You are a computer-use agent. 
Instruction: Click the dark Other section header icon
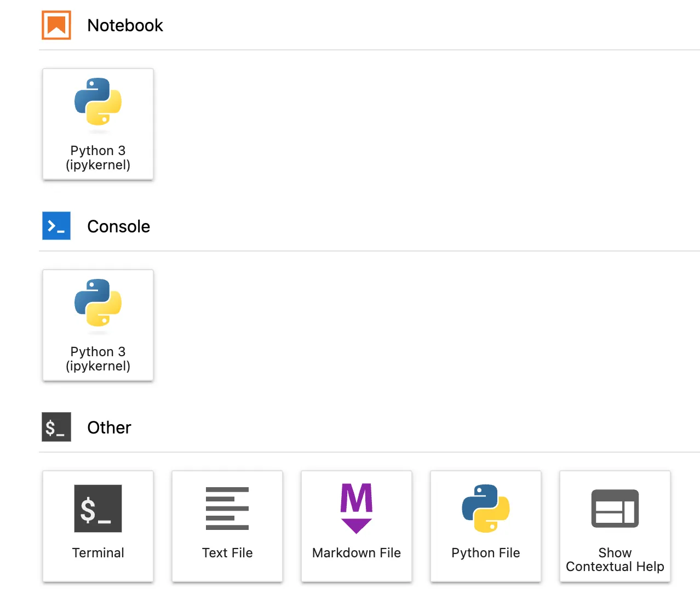pyautogui.click(x=56, y=427)
